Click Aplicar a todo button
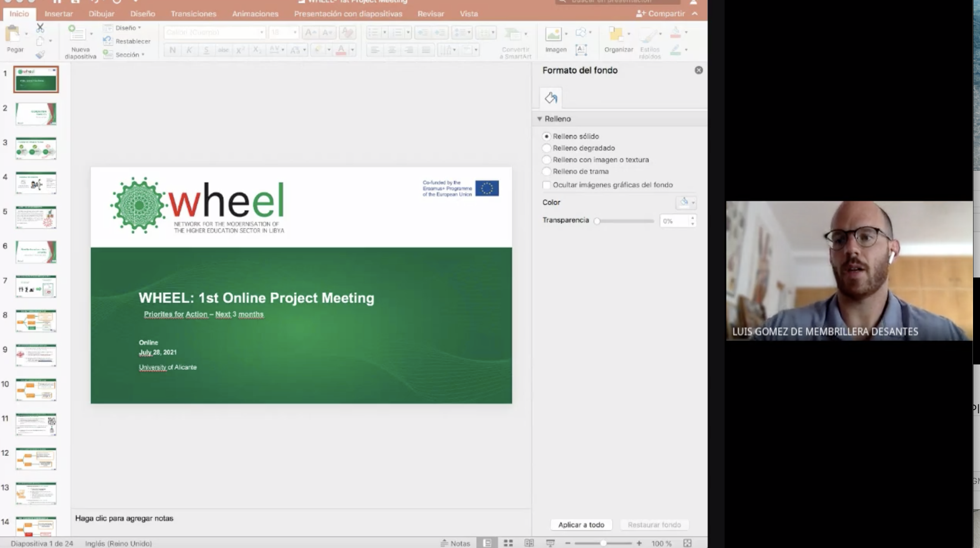The width and height of the screenshot is (980, 548). 581,525
